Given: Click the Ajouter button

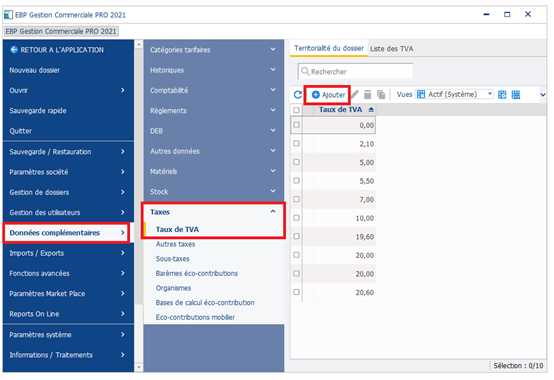Looking at the screenshot, I should pos(328,95).
